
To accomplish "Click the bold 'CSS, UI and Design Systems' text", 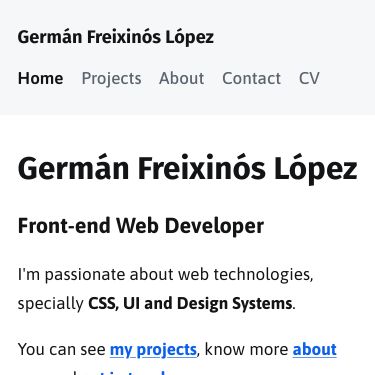I will click(x=190, y=304).
